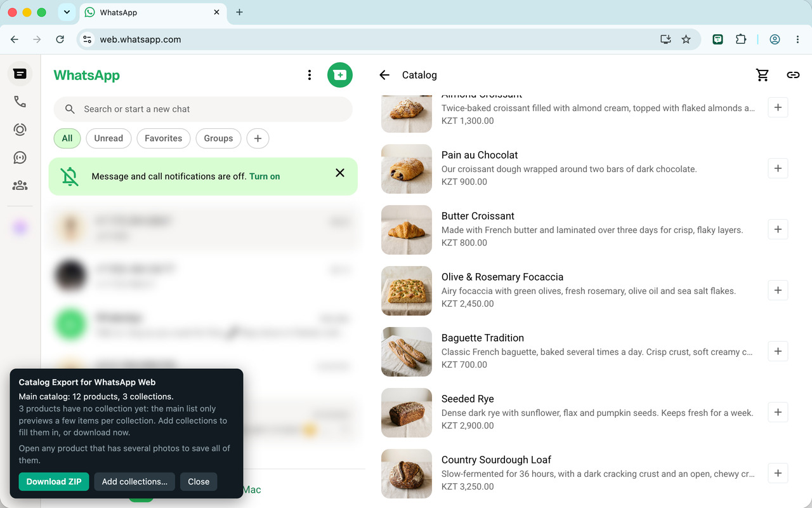Add a new chat filter list
The height and width of the screenshot is (508, 812).
pos(258,138)
